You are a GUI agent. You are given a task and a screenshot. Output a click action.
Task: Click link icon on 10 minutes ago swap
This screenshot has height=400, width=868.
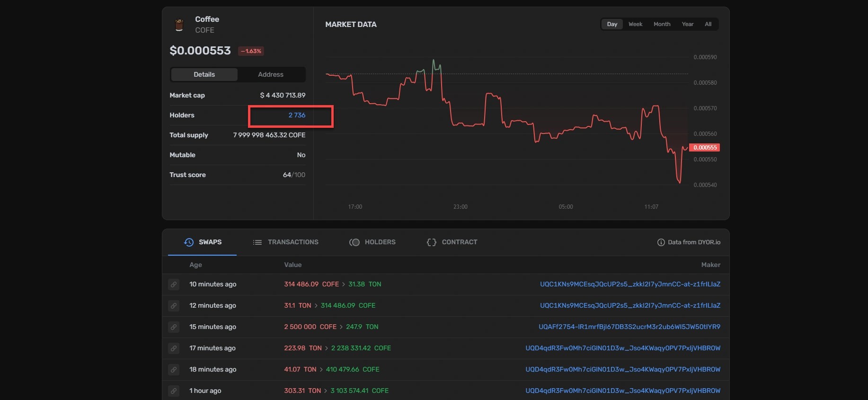[x=174, y=284]
